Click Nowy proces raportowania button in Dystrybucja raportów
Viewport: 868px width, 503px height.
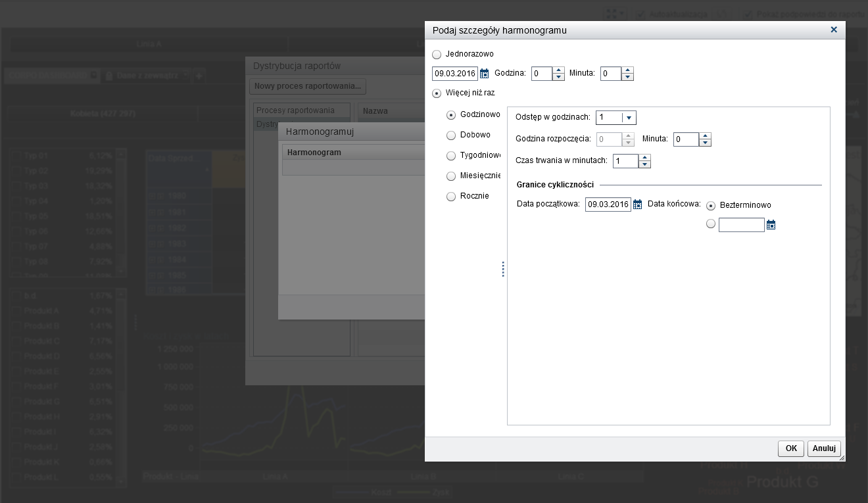click(x=308, y=86)
